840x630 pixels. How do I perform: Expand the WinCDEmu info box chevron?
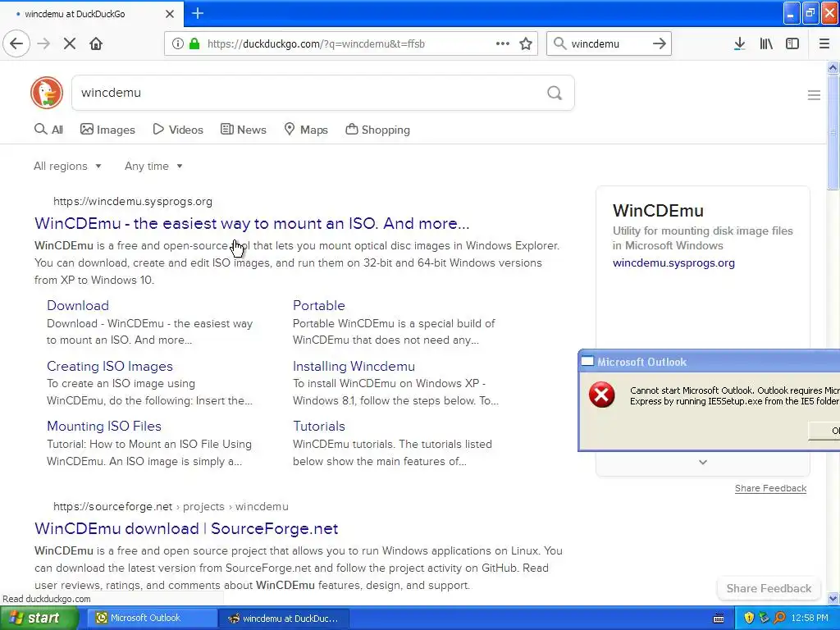tap(703, 462)
